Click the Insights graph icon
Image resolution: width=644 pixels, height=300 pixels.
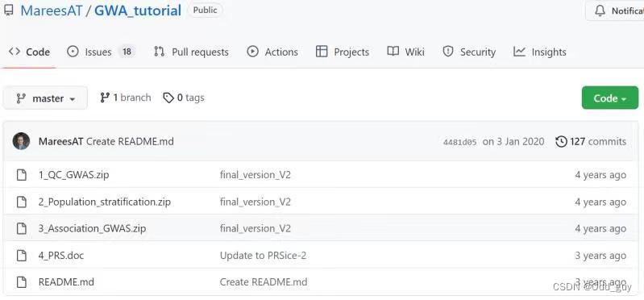[520, 52]
